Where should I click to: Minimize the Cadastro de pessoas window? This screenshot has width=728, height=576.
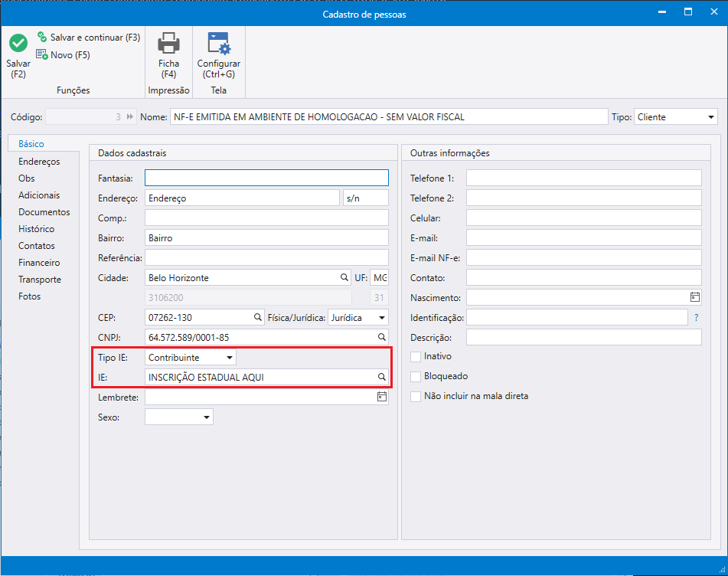click(662, 12)
